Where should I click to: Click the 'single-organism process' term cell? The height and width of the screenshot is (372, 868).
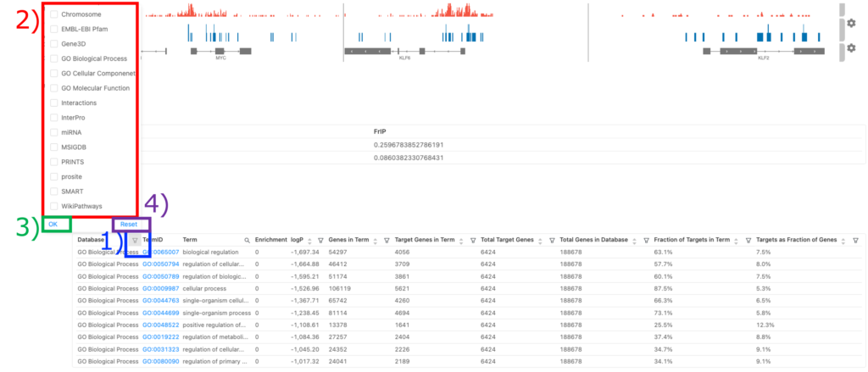click(x=216, y=313)
